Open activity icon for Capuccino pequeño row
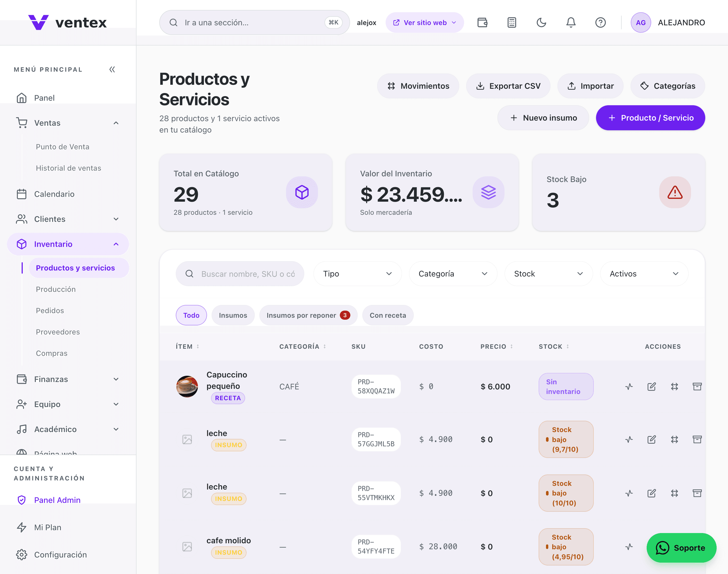Image resolution: width=728 pixels, height=574 pixels. tap(629, 387)
